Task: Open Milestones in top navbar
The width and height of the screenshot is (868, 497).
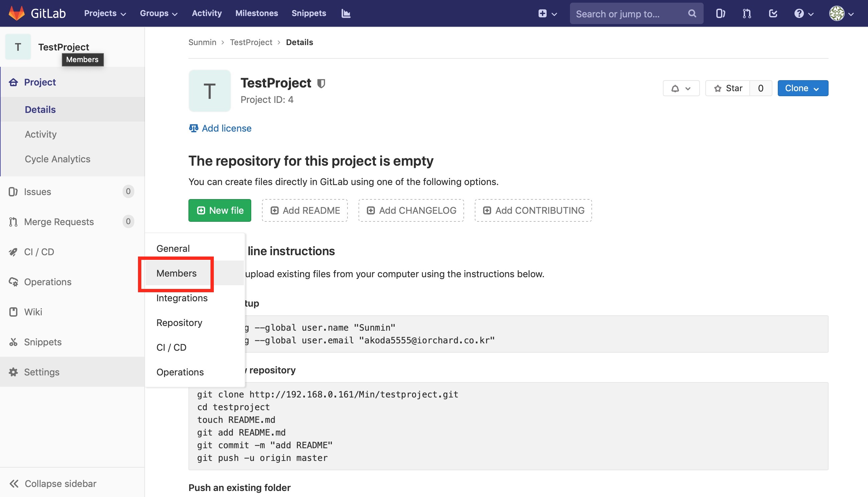Action: pos(256,13)
